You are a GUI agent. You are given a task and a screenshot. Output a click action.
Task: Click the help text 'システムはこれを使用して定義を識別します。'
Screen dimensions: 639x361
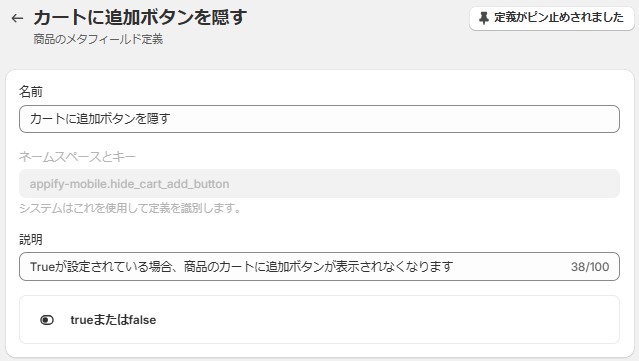point(130,209)
